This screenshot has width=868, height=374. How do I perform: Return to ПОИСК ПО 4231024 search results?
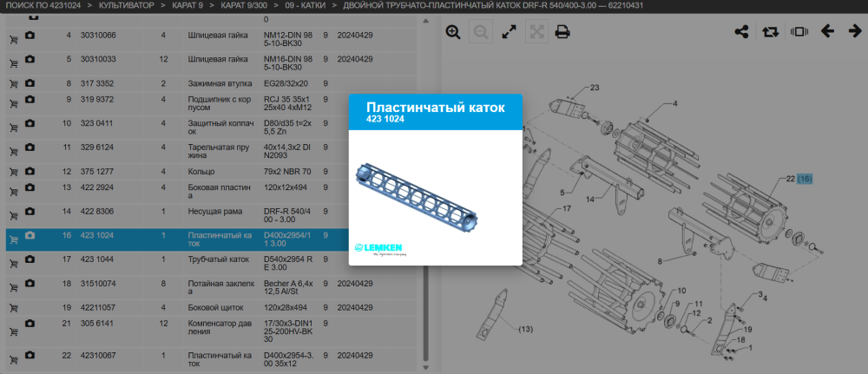(x=43, y=5)
